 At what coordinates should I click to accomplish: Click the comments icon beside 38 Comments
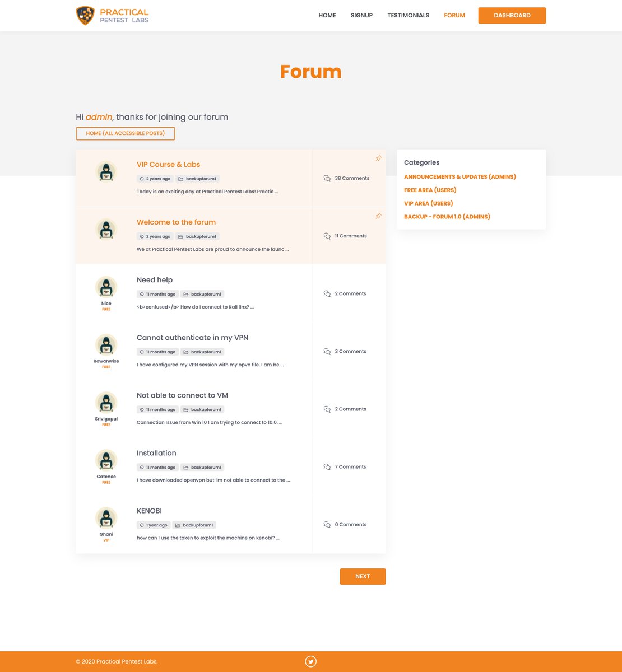[327, 178]
